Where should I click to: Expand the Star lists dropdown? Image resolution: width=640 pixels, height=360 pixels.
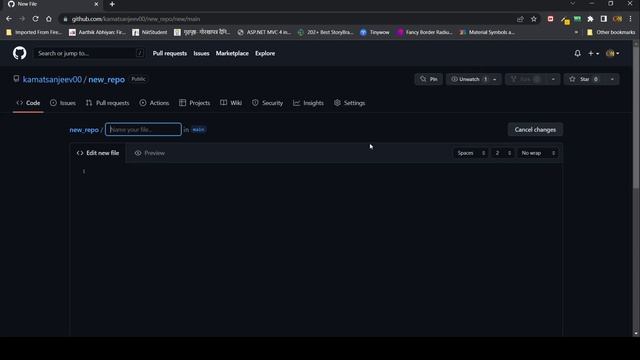[612, 79]
